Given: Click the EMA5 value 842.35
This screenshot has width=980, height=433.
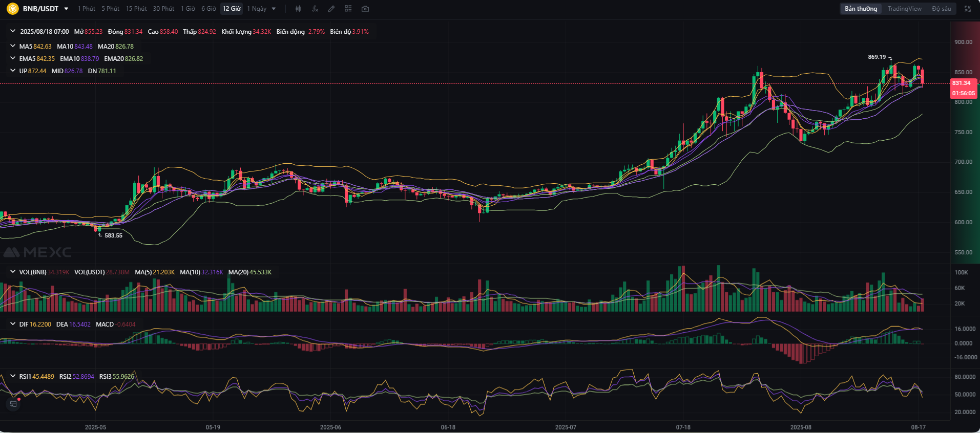Looking at the screenshot, I should pos(46,58).
